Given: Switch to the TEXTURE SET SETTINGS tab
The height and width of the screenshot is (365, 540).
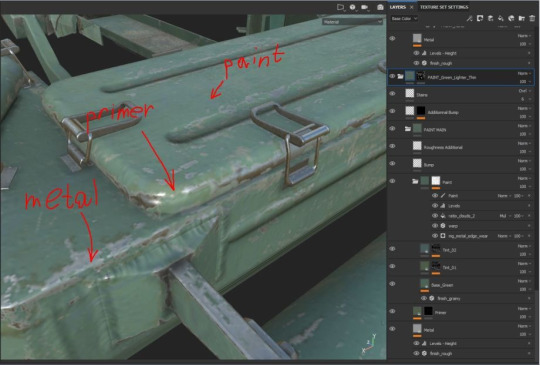Looking at the screenshot, I should click(x=444, y=7).
